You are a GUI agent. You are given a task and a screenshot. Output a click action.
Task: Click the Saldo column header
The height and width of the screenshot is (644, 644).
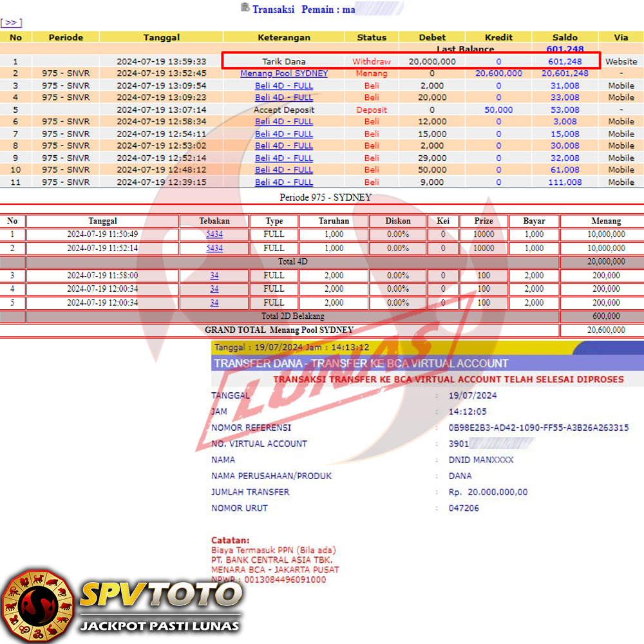(x=565, y=37)
